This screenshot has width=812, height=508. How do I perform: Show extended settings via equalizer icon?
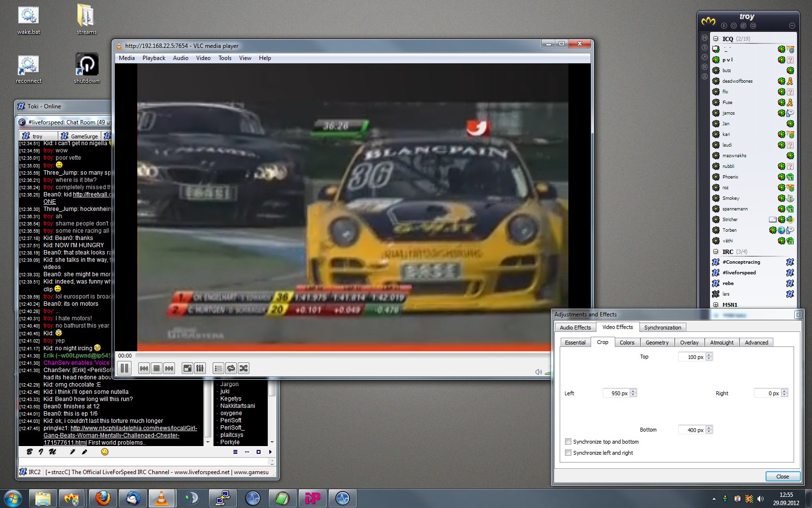pos(200,368)
